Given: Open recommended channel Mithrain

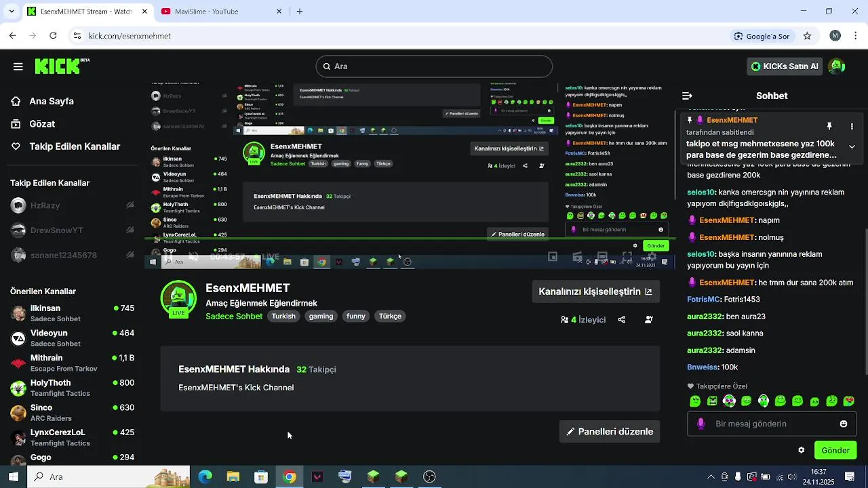Looking at the screenshot, I should coord(72,363).
